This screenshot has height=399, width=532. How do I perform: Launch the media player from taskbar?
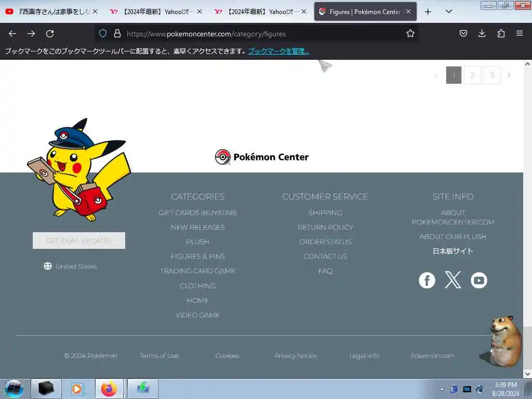(x=77, y=389)
